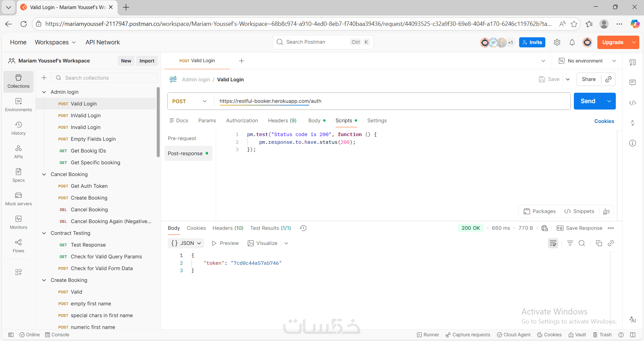The height and width of the screenshot is (341, 644).
Task: Open the JSON response format dropdown
Action: [186, 243]
